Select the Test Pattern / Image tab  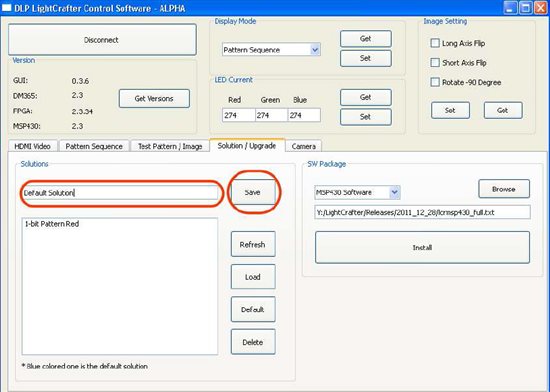[x=170, y=146]
